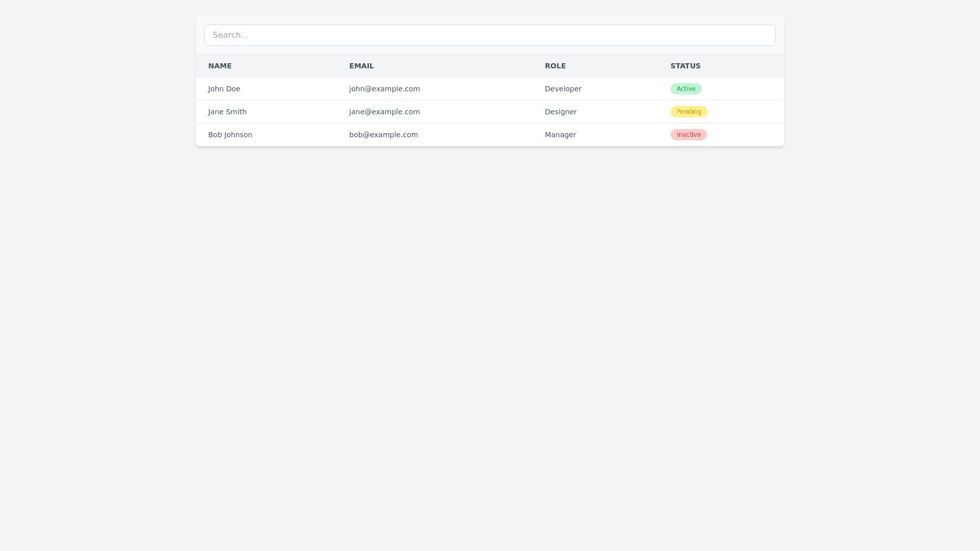Select the John Doe name cell
The height and width of the screenshot is (551, 980).
pyautogui.click(x=224, y=89)
